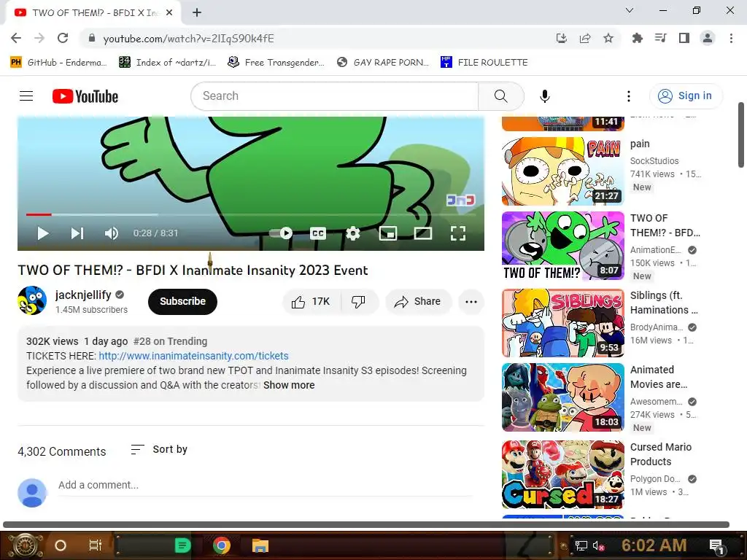The image size is (747, 560).
Task: Expand description with Show more
Action: click(289, 385)
